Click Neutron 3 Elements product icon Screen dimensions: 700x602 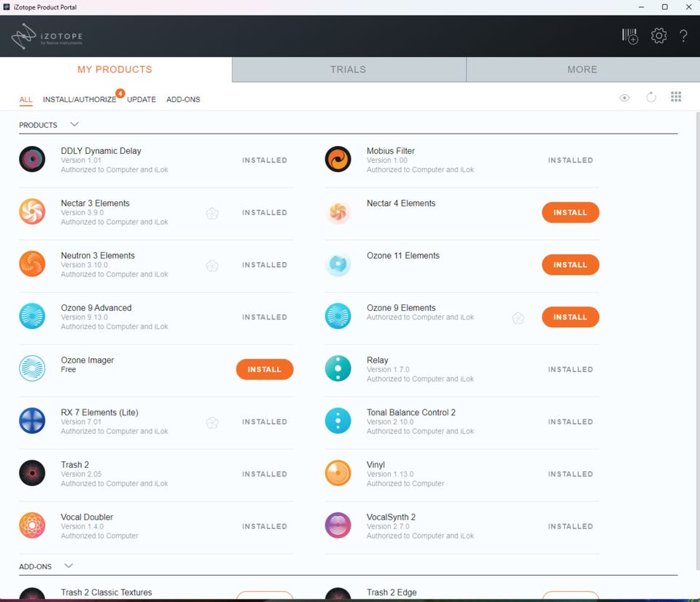[32, 263]
